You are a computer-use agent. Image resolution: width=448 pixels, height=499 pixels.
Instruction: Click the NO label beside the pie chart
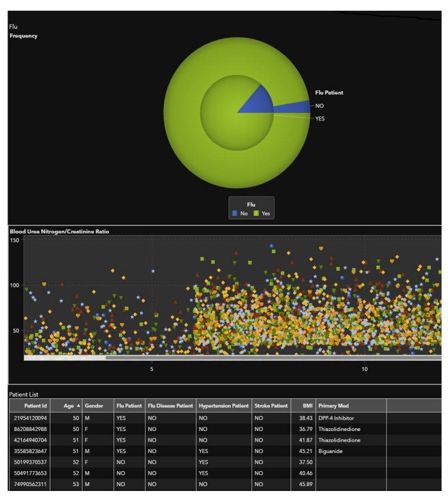(x=320, y=106)
